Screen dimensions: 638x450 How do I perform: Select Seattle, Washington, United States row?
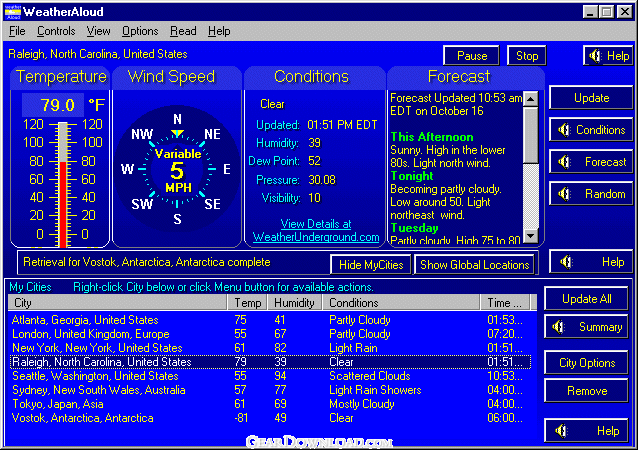pyautogui.click(x=270, y=376)
